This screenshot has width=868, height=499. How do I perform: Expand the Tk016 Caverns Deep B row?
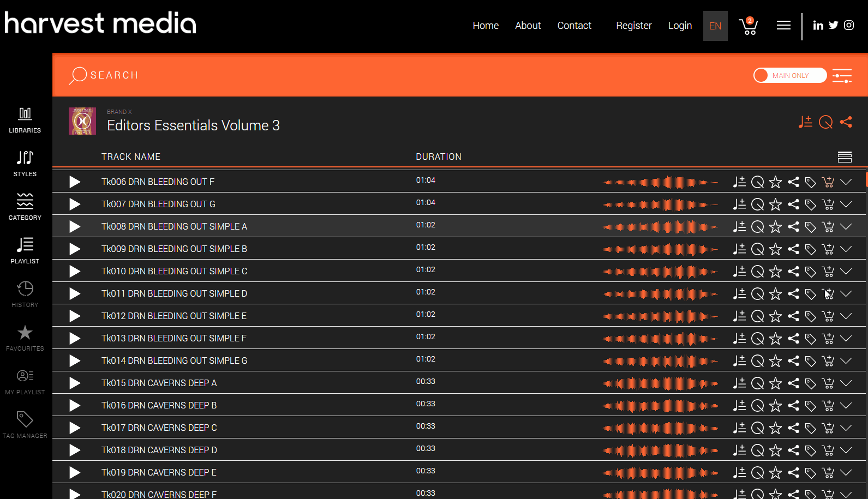click(x=846, y=406)
